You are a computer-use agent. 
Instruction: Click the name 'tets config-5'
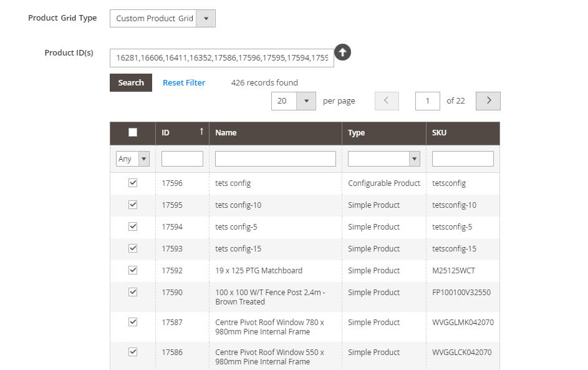[x=236, y=226]
